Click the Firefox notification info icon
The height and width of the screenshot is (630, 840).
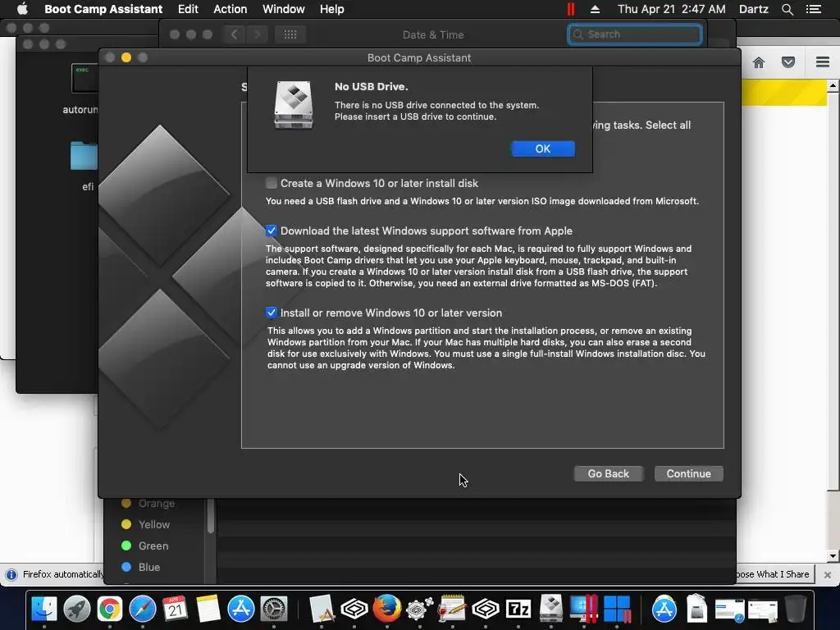(11, 574)
